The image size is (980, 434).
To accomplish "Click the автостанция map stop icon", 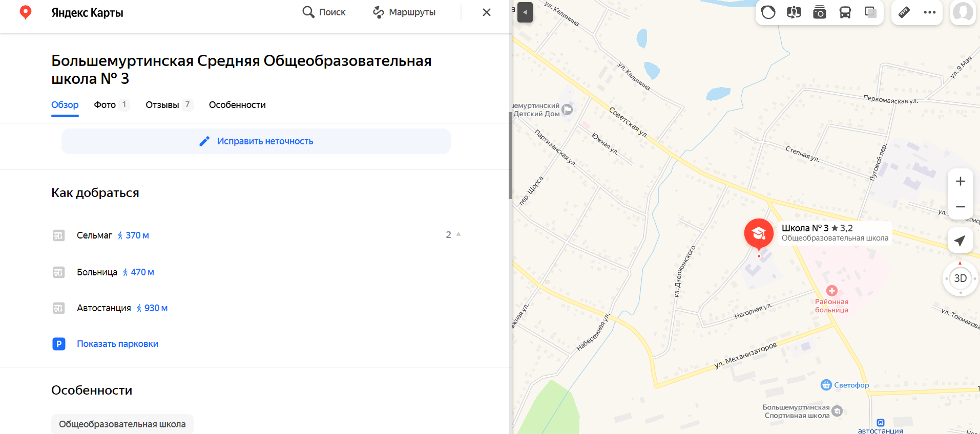I will [881, 423].
